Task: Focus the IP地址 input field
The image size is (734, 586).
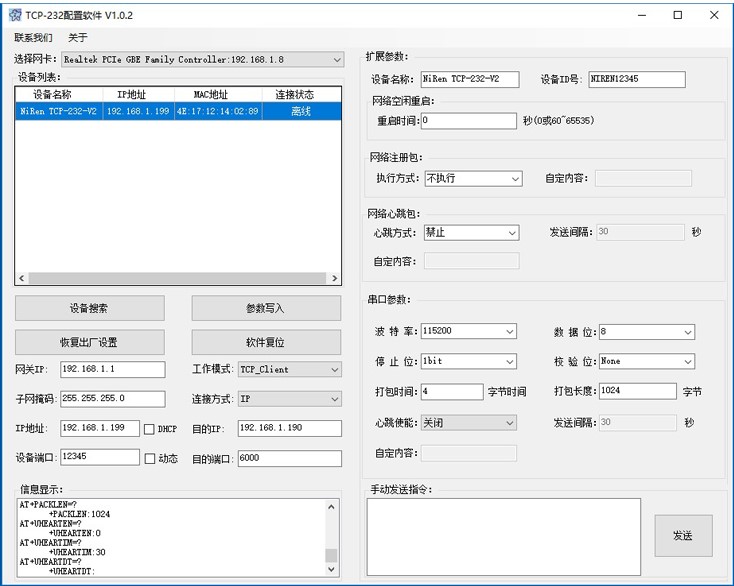Action: [x=100, y=428]
